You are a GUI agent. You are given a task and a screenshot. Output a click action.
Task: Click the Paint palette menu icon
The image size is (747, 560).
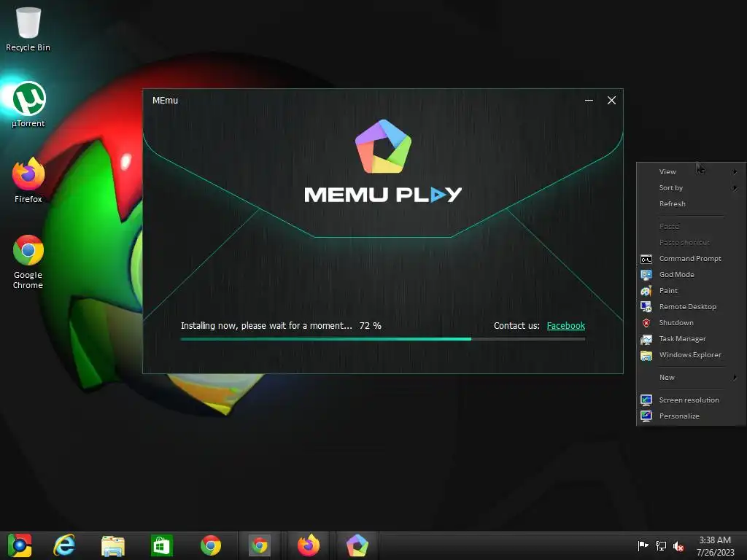point(646,291)
